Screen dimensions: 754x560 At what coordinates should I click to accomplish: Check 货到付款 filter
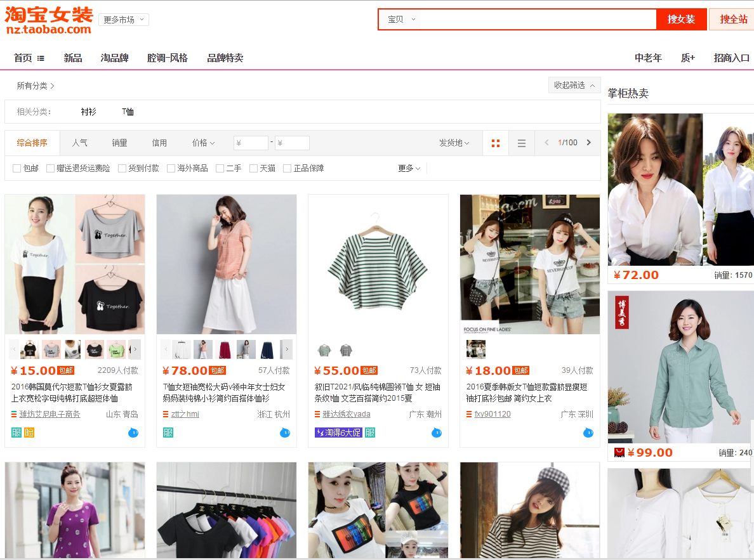click(122, 168)
